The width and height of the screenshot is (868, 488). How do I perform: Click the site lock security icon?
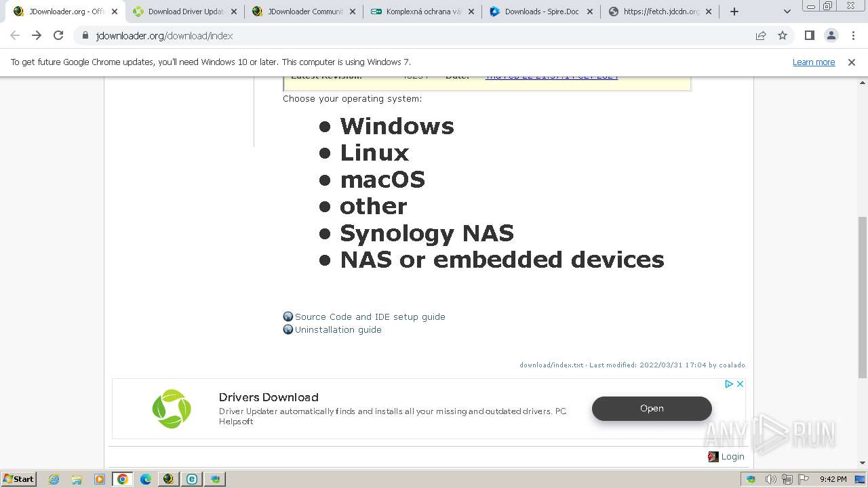[85, 36]
